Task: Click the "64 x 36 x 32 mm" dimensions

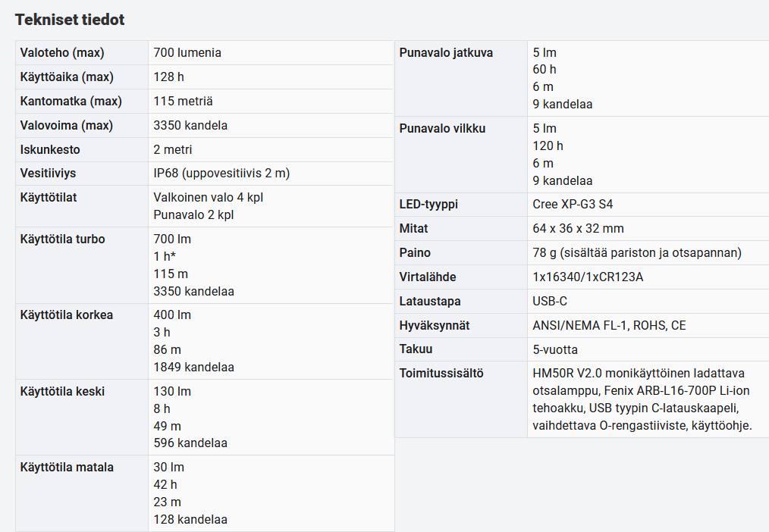Action: [578, 229]
